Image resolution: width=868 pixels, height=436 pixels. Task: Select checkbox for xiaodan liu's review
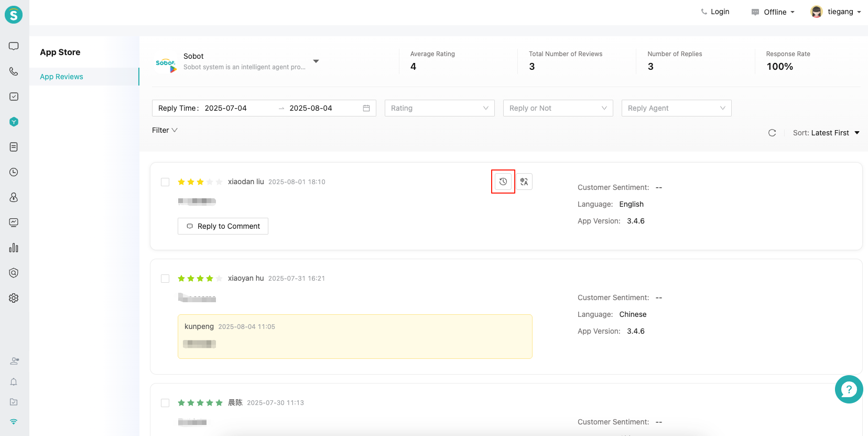165,182
